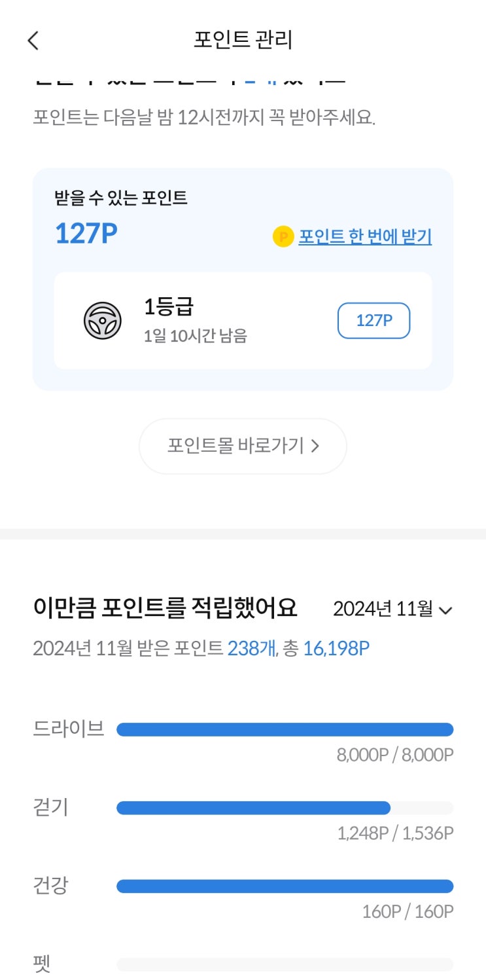Tap the back arrow icon
The width and height of the screenshot is (486, 980).
(x=33, y=41)
